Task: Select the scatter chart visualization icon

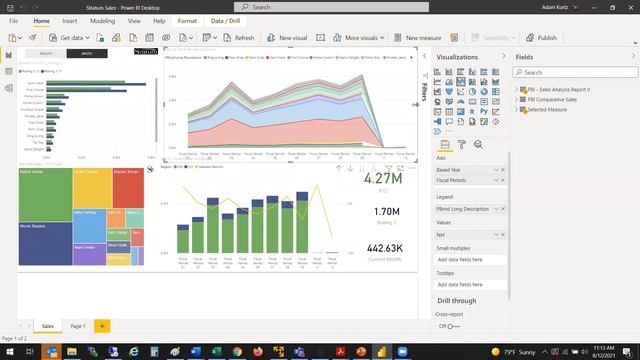Action: [461, 92]
